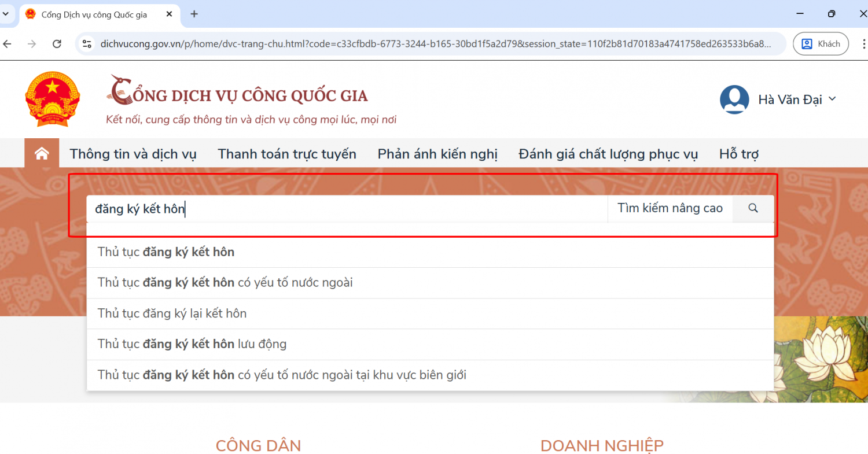Click the browser forward arrow

click(x=32, y=44)
